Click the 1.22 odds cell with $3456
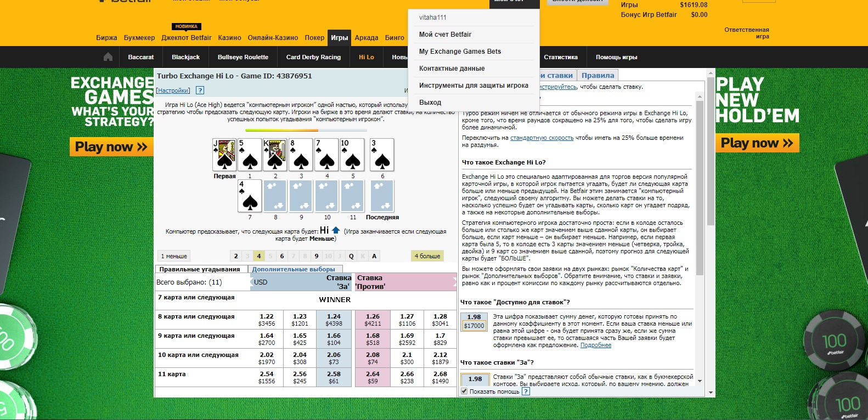 [267, 320]
